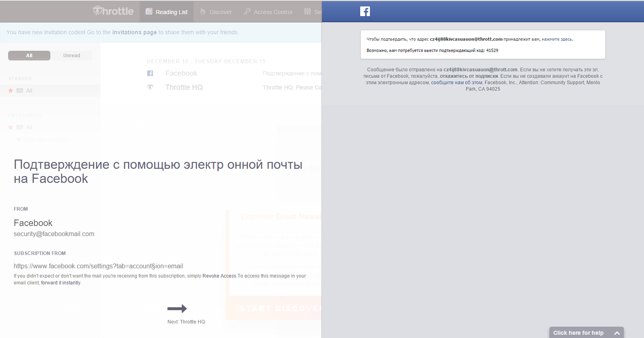The height and width of the screenshot is (338, 644).
Task: Click the sender address security@facebookmail.com
Action: pos(54,234)
